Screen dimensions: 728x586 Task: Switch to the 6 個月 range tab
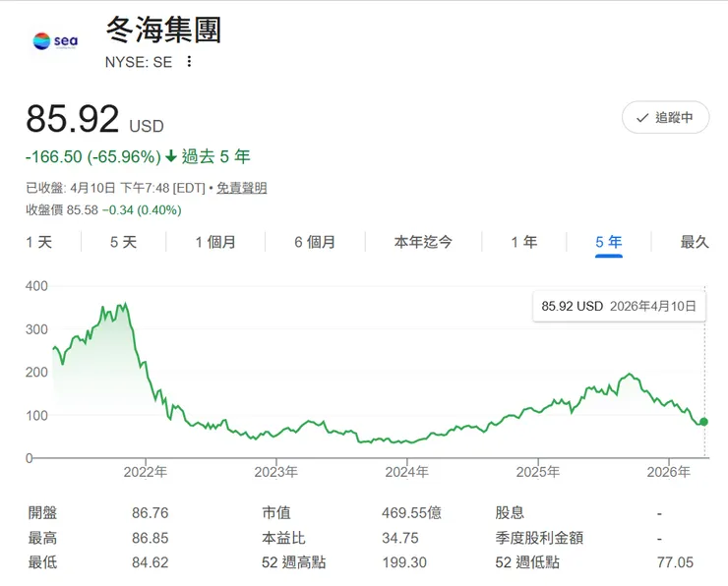[x=315, y=242]
